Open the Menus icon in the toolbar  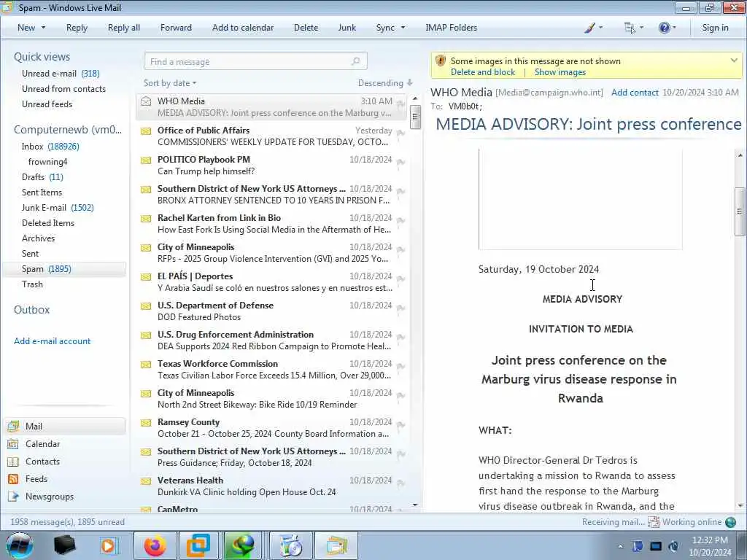(630, 28)
